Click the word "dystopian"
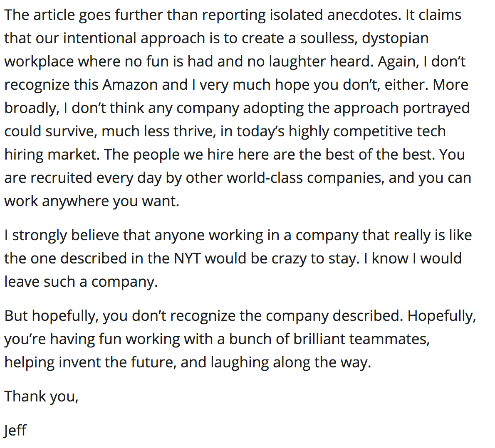This screenshot has height=448, width=495. (395, 38)
